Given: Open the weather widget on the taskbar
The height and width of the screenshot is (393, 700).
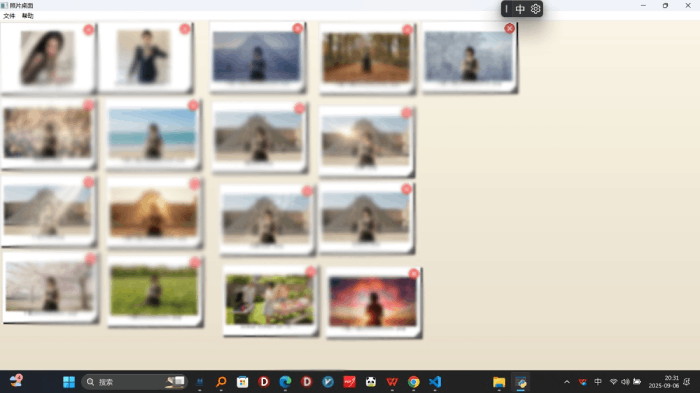Looking at the screenshot, I should point(16,381).
